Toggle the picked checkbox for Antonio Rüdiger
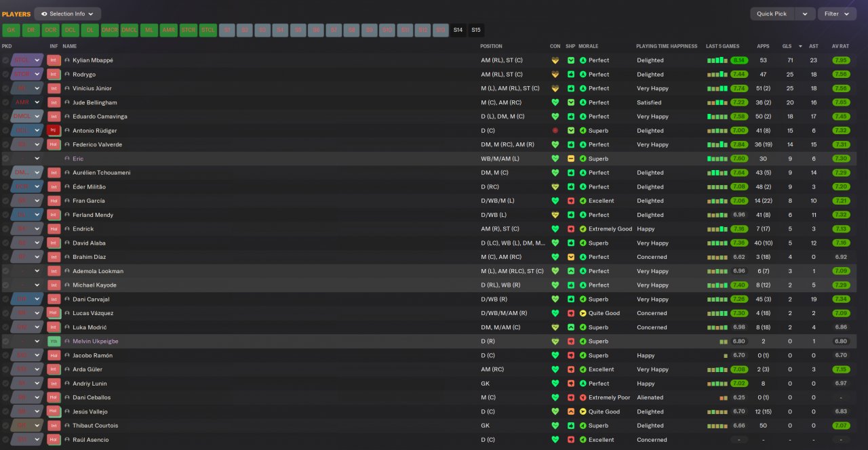The width and height of the screenshot is (868, 450). pos(5,131)
